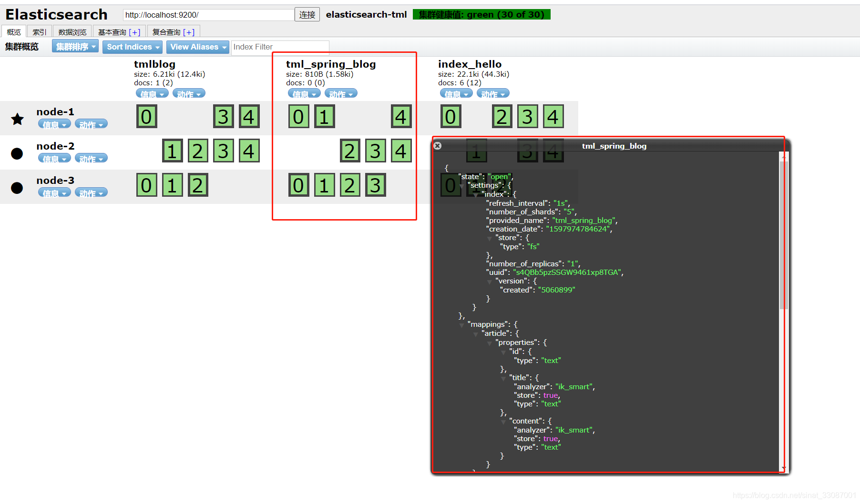Image resolution: width=860 pixels, height=504 pixels.
Task: Click the popup's vertical scrollbar thumb
Action: (783, 235)
